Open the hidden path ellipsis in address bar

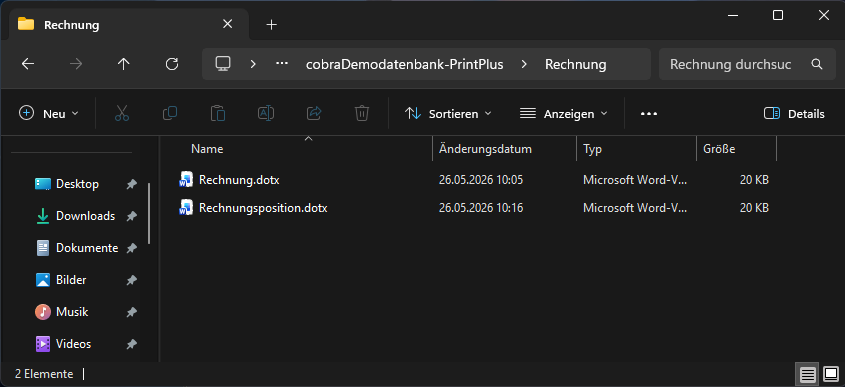[x=282, y=64]
